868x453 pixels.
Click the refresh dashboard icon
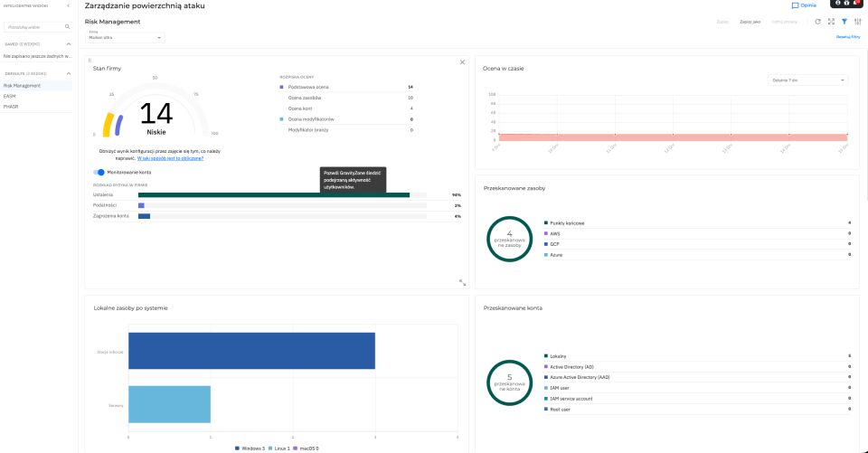(x=817, y=21)
